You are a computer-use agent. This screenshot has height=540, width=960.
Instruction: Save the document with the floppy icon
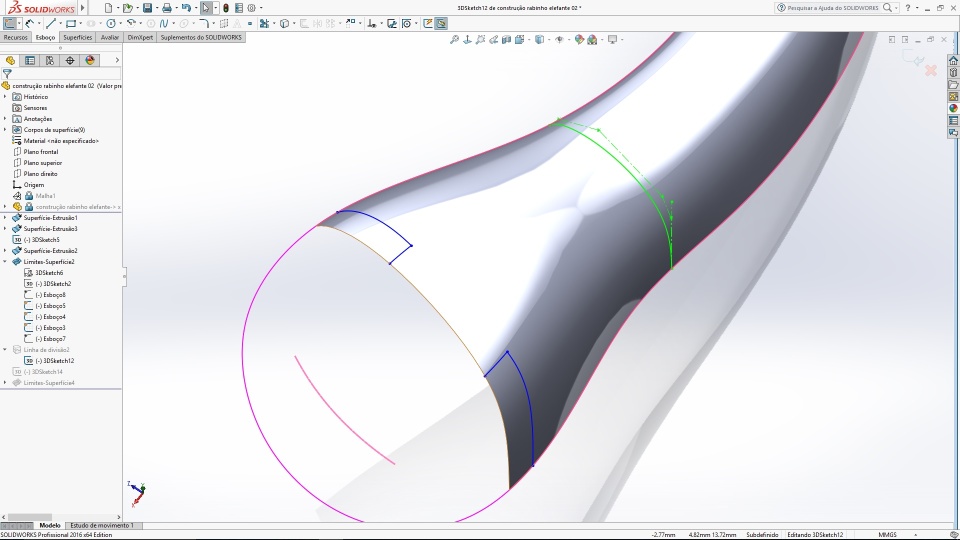click(x=148, y=8)
